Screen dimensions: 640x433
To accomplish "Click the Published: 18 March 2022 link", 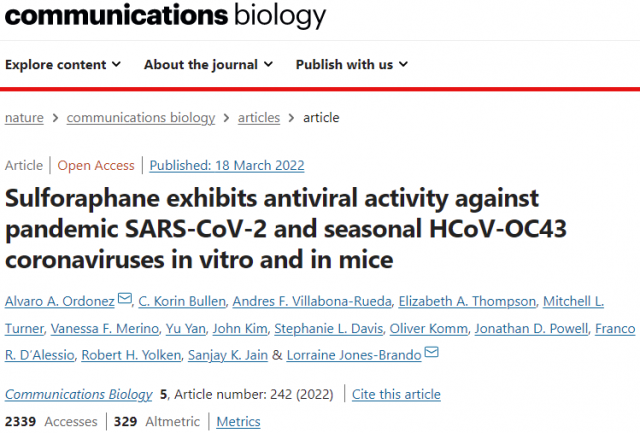I will pos(227,165).
